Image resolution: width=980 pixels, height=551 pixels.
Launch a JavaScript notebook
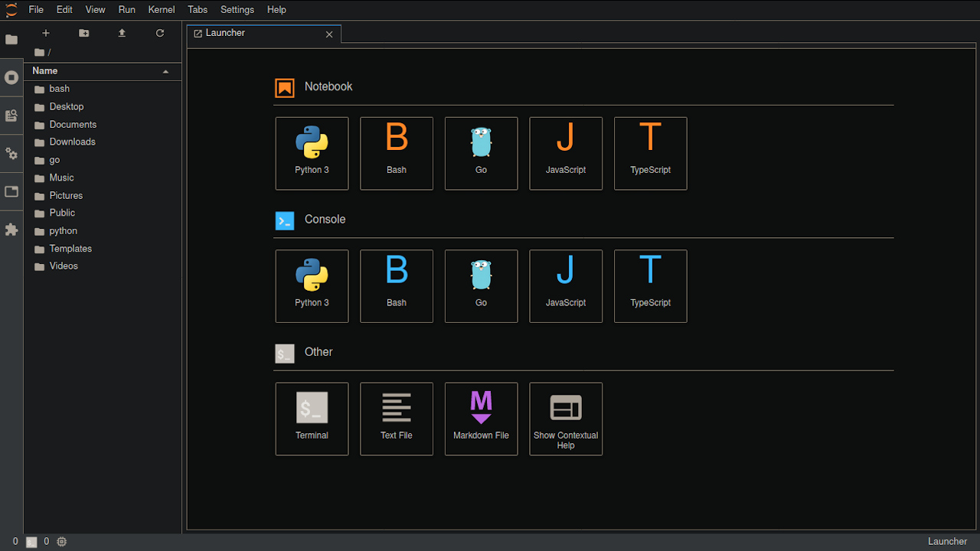566,153
